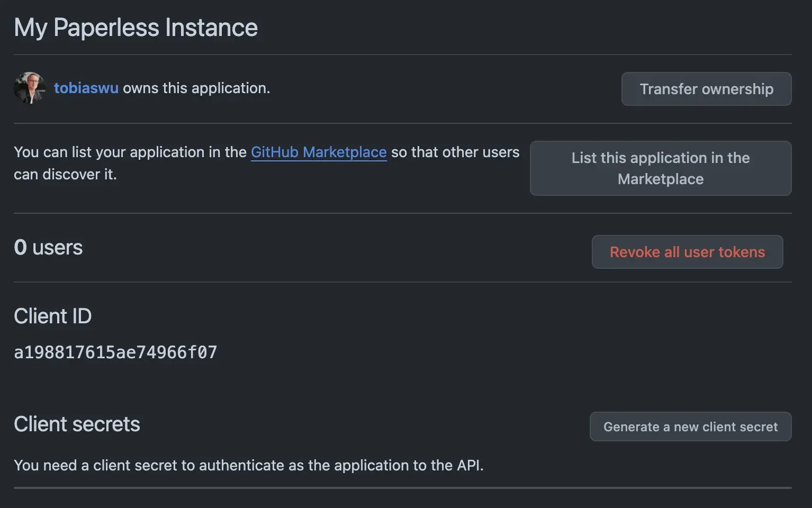Click the tobiaswu profile avatar
This screenshot has height=508, width=812.
(30, 88)
